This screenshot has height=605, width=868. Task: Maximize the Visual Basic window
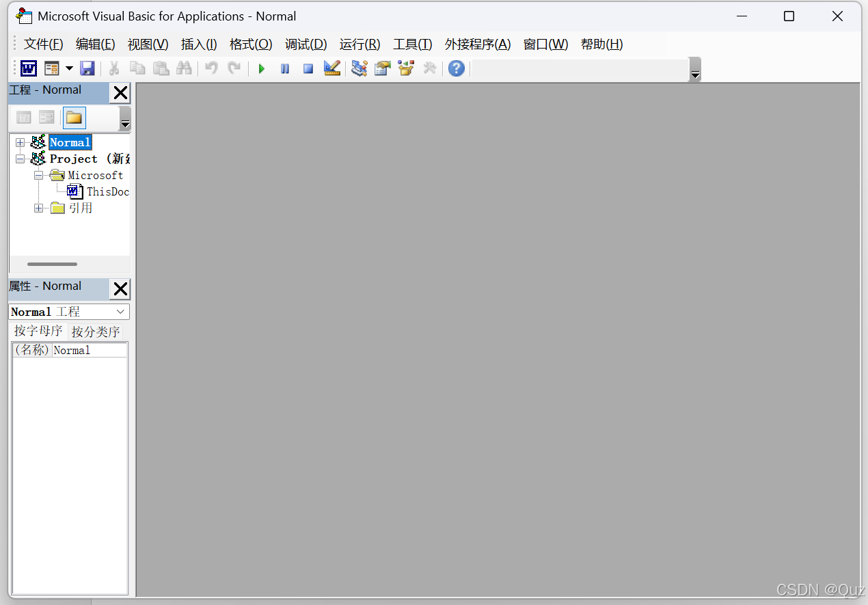point(789,16)
